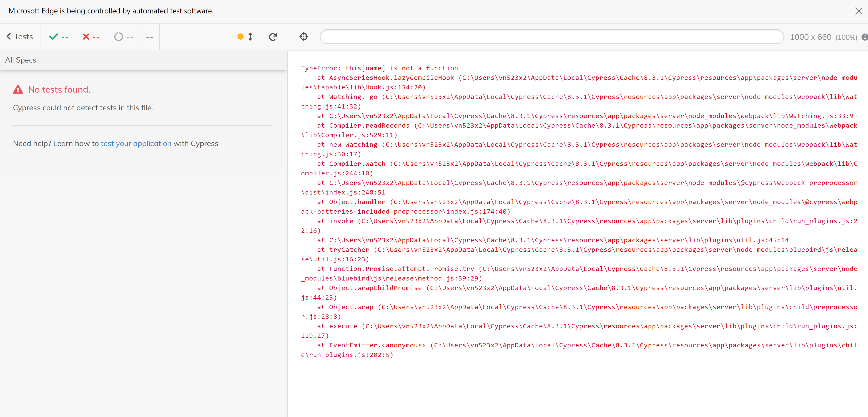Select the 'No tests found.' message

(x=59, y=90)
